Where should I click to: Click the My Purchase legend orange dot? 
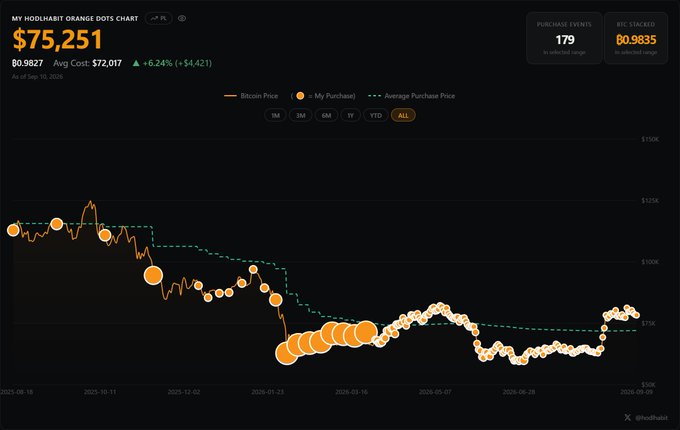click(300, 96)
